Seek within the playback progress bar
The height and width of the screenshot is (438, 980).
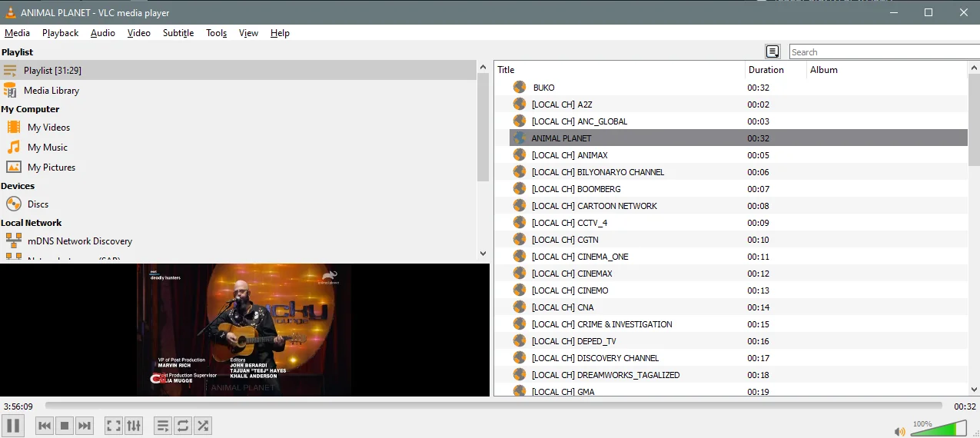tap(493, 406)
